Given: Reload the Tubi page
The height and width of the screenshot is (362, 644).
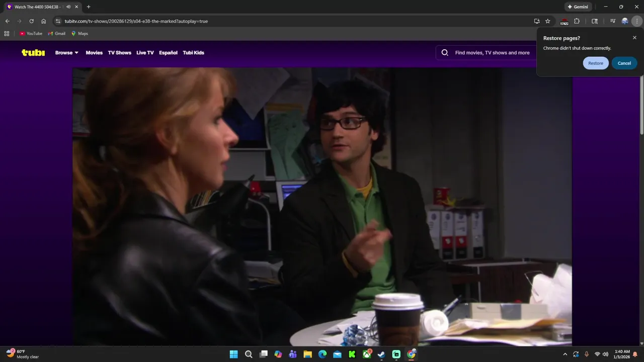Looking at the screenshot, I should (x=31, y=21).
